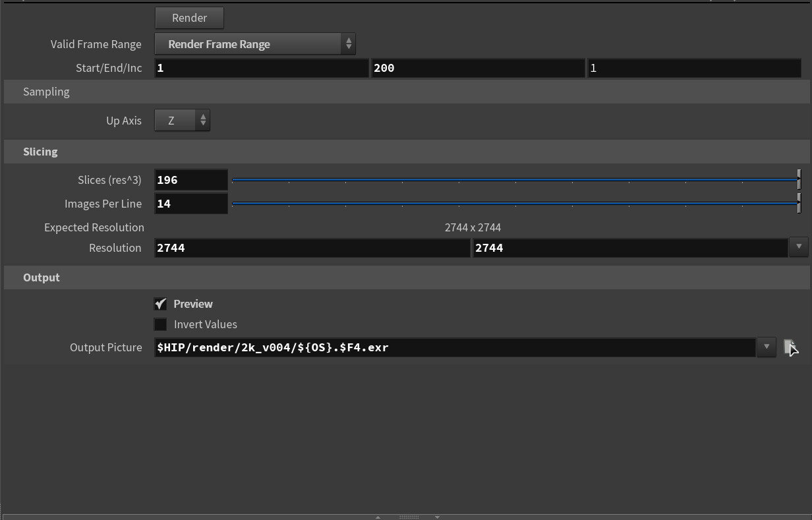812x520 pixels.
Task: Click the up-arrow on the bottom pane divider
Action: (377, 517)
